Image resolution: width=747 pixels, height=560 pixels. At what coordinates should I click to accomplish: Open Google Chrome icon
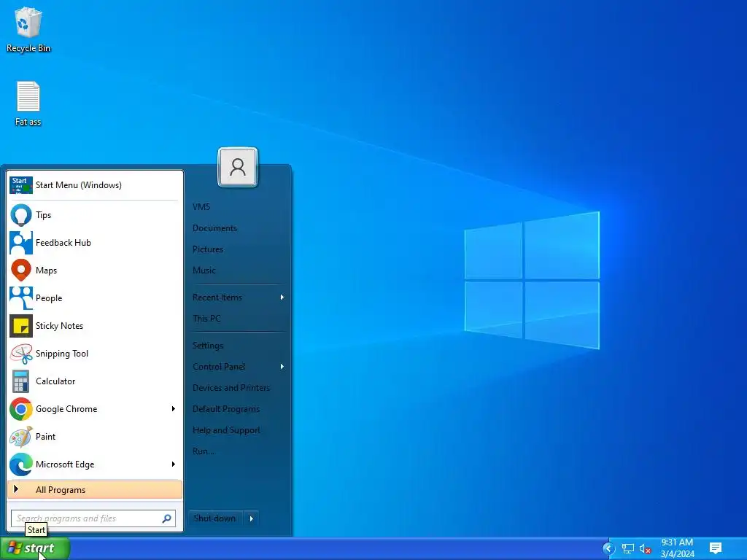(x=21, y=409)
